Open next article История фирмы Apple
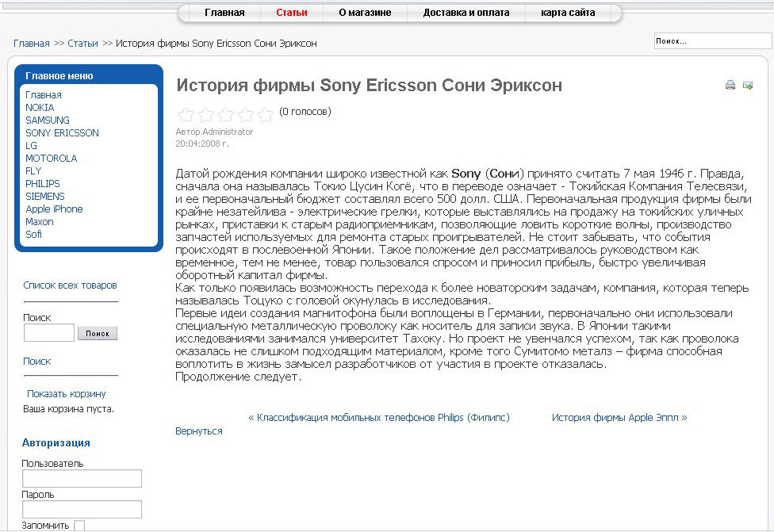Screen dimensions: 774x532 click(x=619, y=418)
